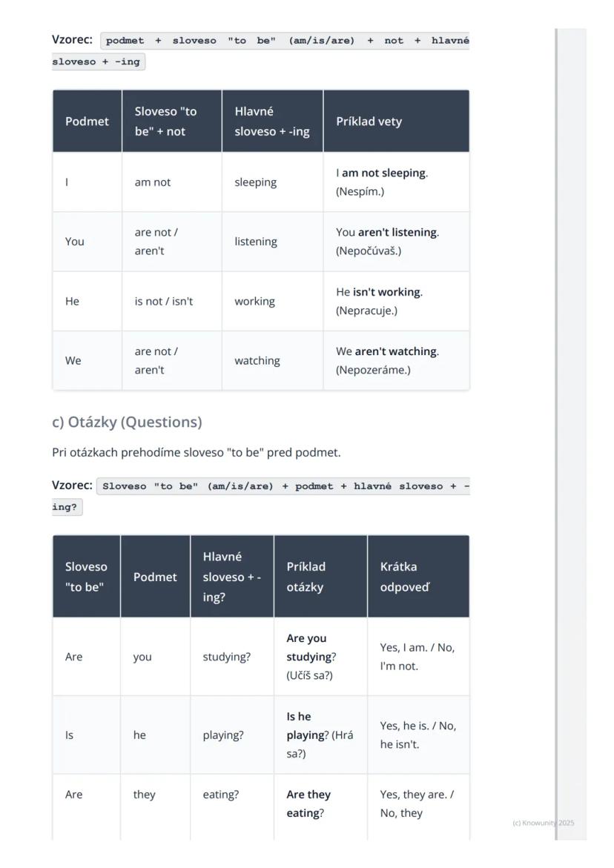Click the "Príklad vety" column header
The height and width of the screenshot is (868, 614).
pos(369,122)
